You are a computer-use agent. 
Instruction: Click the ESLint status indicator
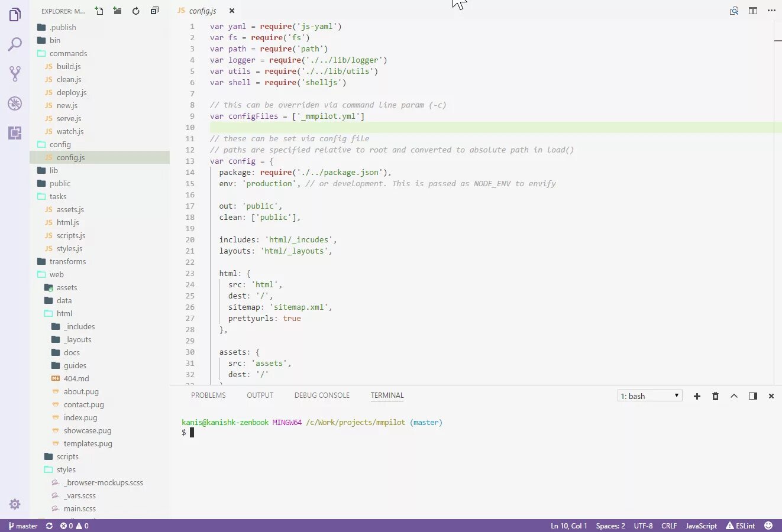click(741, 525)
